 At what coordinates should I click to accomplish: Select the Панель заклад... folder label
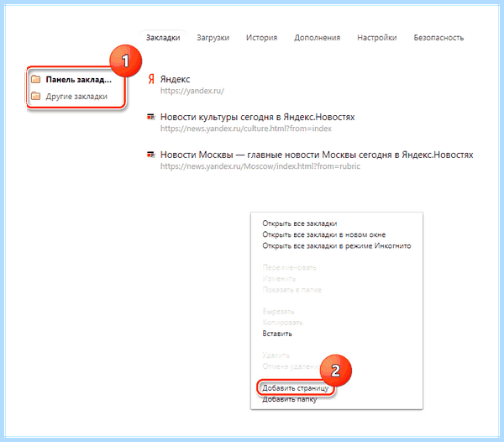(x=78, y=79)
